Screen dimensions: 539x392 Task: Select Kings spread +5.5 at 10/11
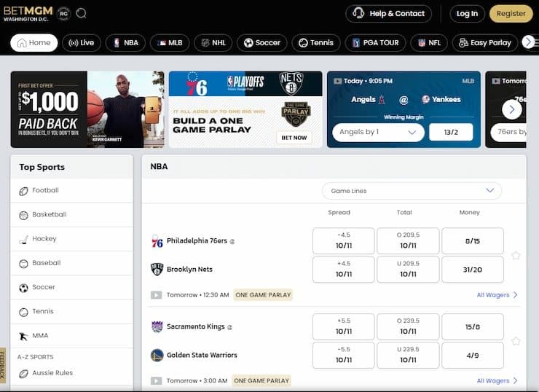click(x=343, y=326)
